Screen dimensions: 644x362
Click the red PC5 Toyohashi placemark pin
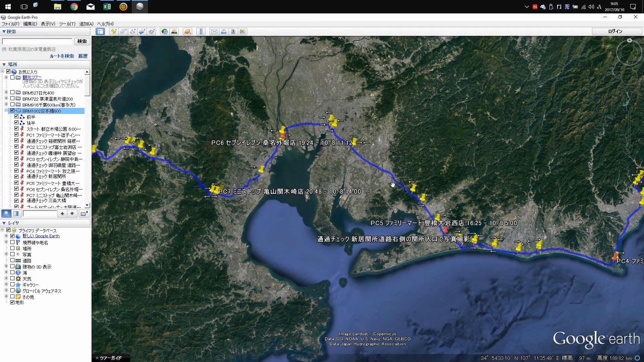click(x=445, y=230)
